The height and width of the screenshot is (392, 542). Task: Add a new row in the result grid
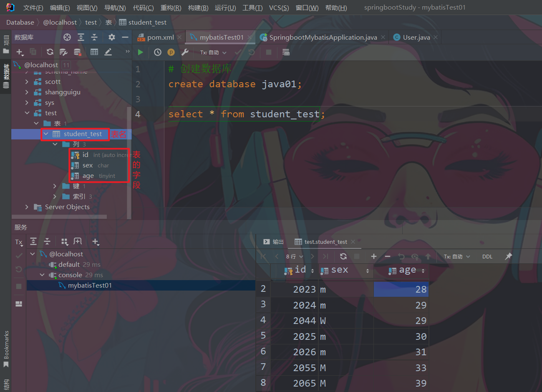point(374,256)
